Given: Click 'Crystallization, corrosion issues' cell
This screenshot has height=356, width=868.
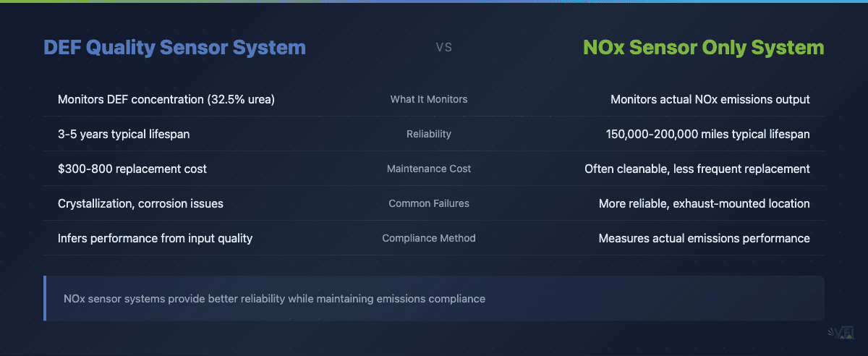Looking at the screenshot, I should pyautogui.click(x=140, y=203).
